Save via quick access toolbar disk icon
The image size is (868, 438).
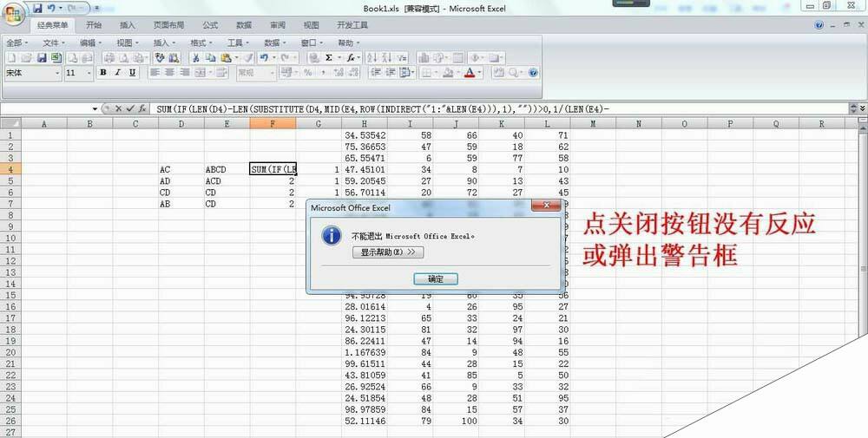pyautogui.click(x=37, y=9)
